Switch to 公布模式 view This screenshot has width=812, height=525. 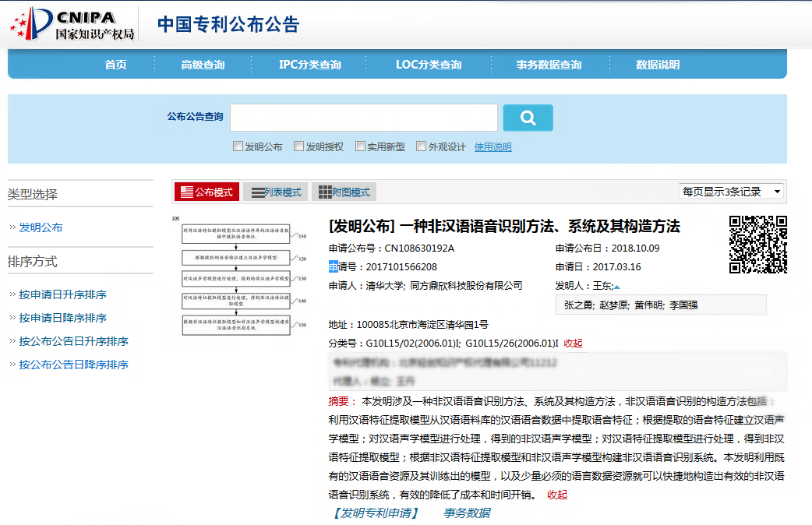point(206,192)
